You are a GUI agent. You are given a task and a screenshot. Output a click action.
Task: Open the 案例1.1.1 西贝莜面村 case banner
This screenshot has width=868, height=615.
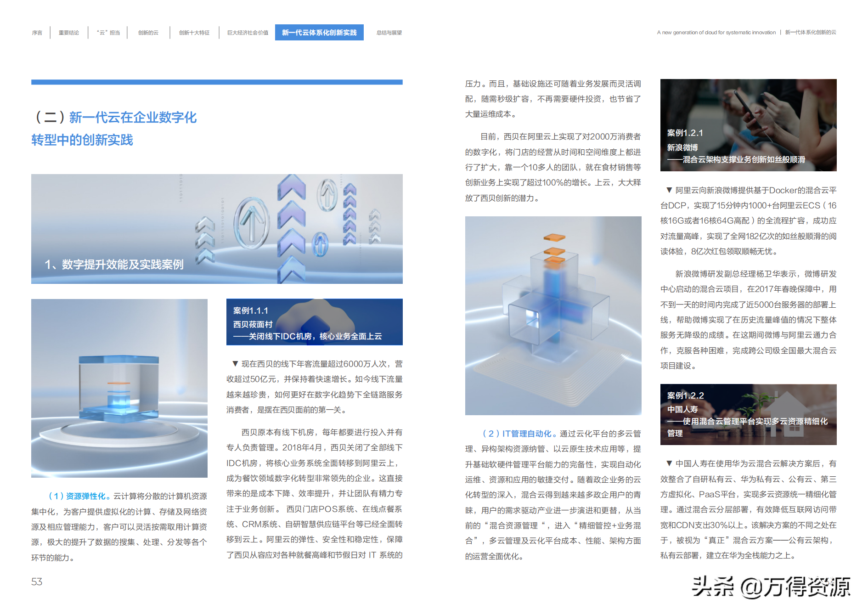point(315,322)
